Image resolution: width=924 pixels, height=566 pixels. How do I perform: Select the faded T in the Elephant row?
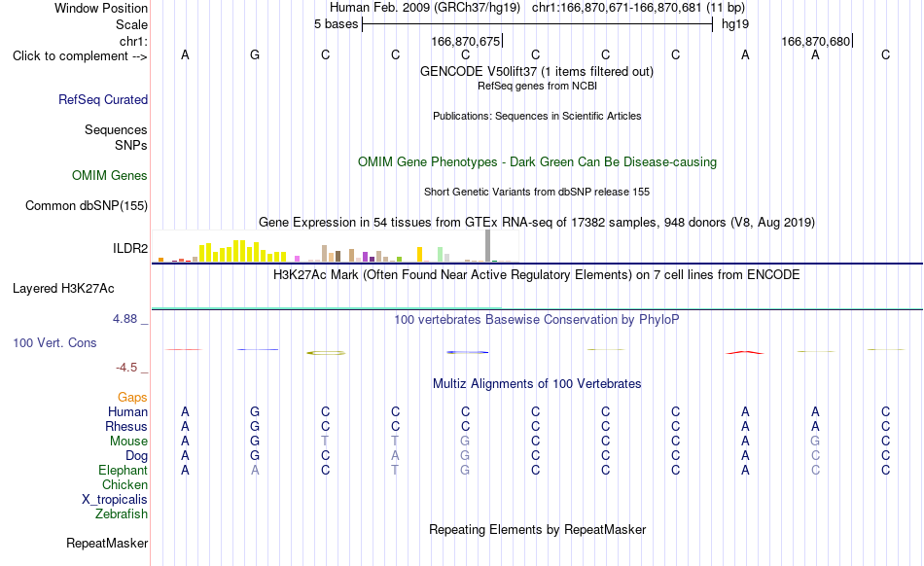coord(395,470)
